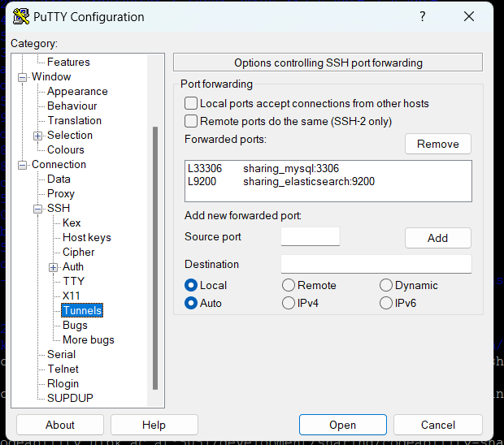Image resolution: width=504 pixels, height=445 pixels.
Task: Open the X11 category
Action: pyautogui.click(x=71, y=296)
